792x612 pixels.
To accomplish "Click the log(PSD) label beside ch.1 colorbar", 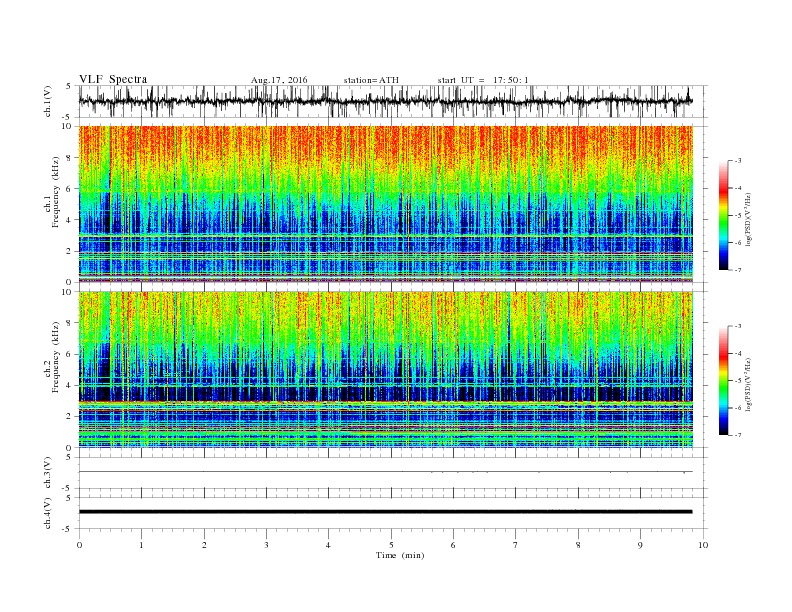I will [748, 220].
